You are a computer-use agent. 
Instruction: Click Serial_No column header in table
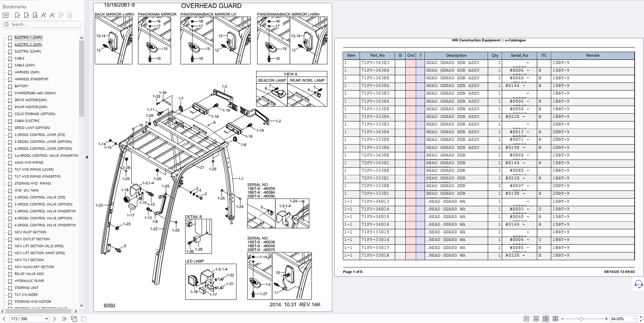click(519, 56)
